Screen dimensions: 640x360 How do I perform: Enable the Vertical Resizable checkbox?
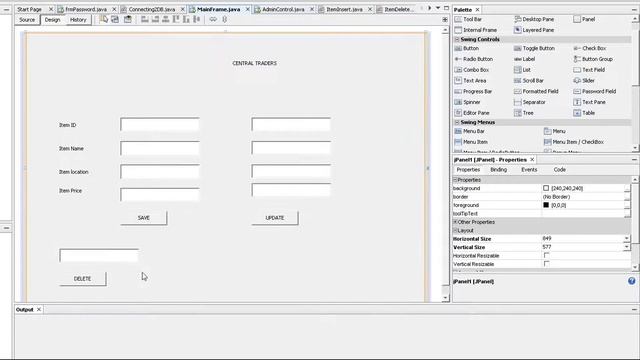[546, 264]
